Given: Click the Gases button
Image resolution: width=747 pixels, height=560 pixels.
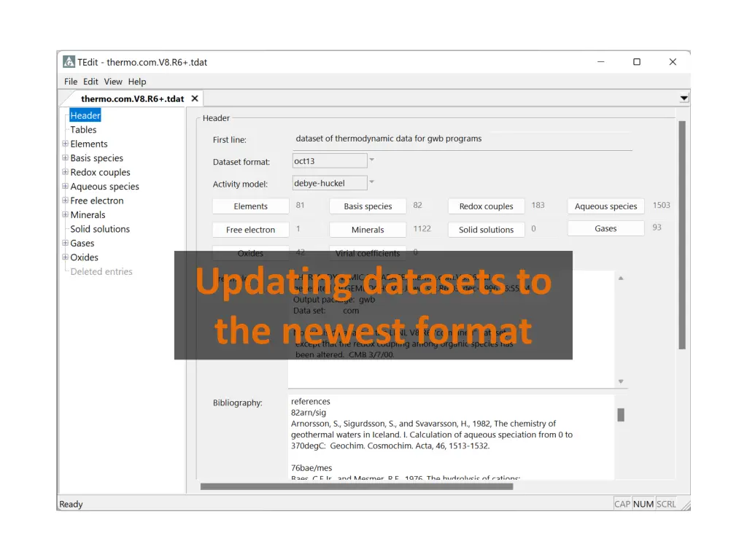Looking at the screenshot, I should (605, 229).
